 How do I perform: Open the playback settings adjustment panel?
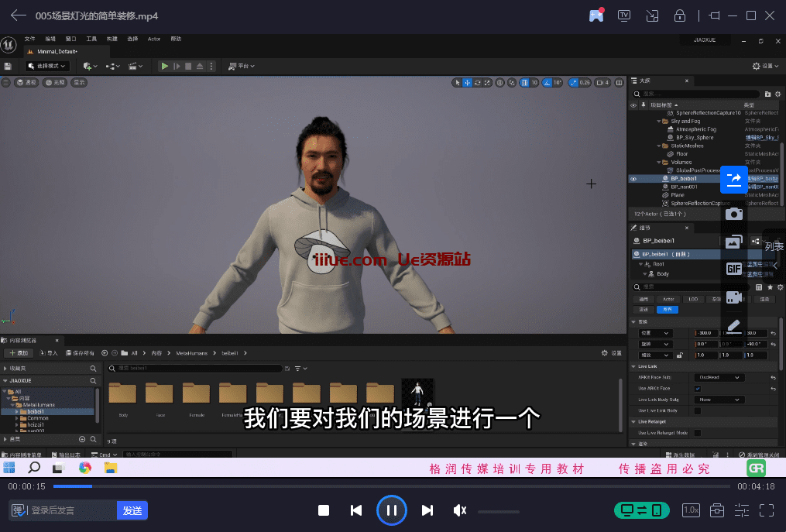[x=742, y=510]
